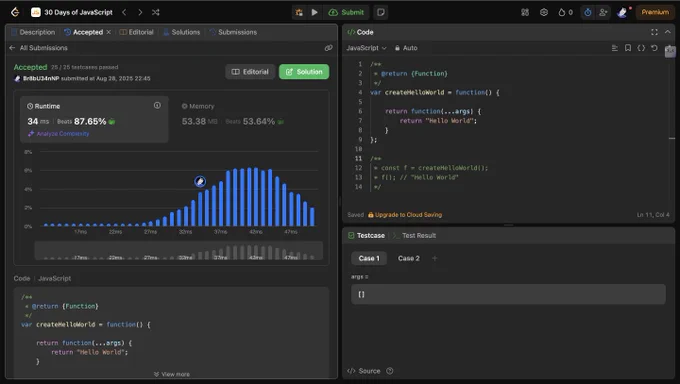Open the Editorial tab
Viewport: 680px width, 384px height.
(x=137, y=32)
